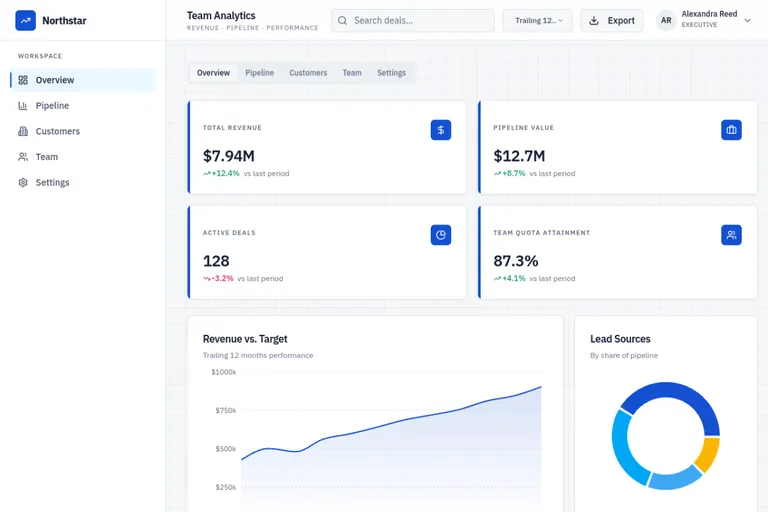
Task: Click the $750k axis label
Action: [226, 410]
